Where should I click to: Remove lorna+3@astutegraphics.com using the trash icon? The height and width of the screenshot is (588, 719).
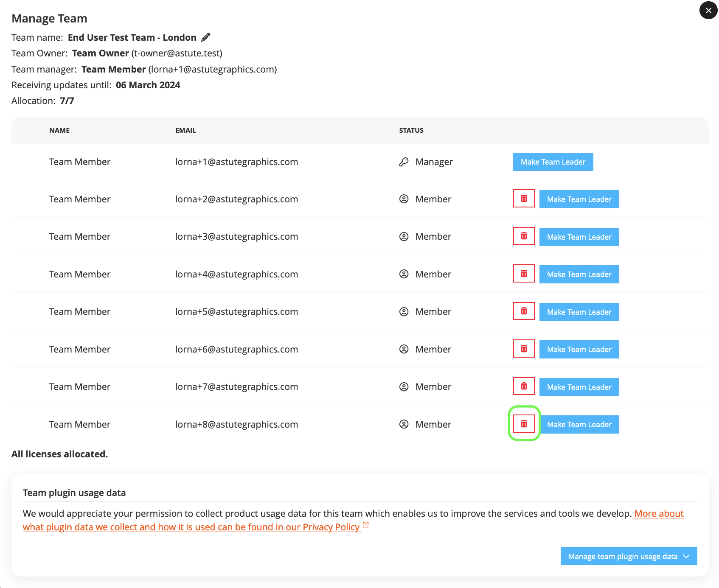pos(524,236)
